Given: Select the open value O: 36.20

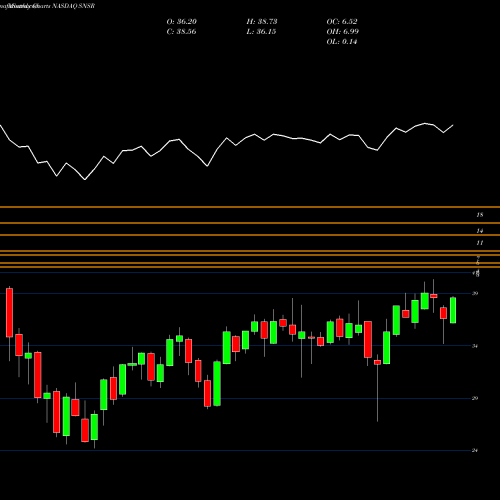Looking at the screenshot, I should (182, 22).
